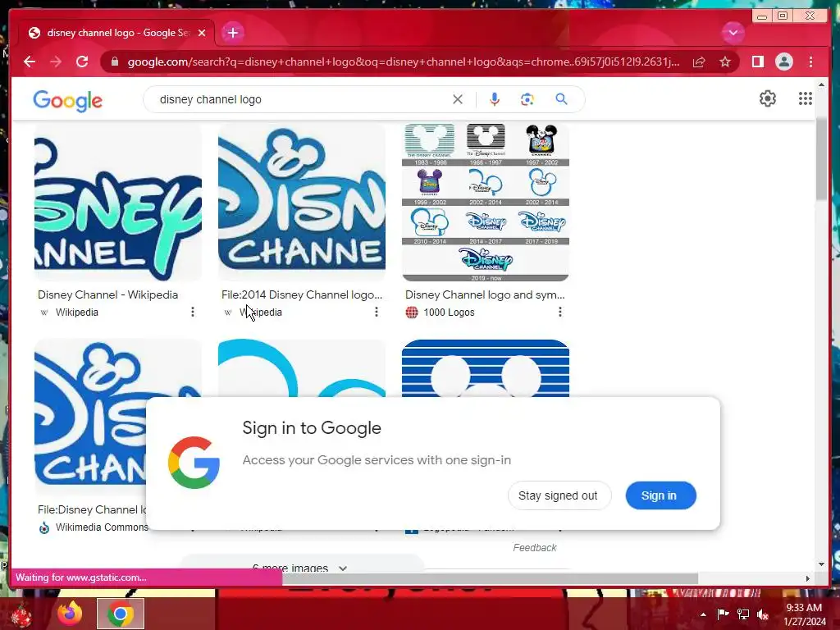Submit search with magnifier icon
Image resolution: width=840 pixels, height=630 pixels.
coord(561,99)
